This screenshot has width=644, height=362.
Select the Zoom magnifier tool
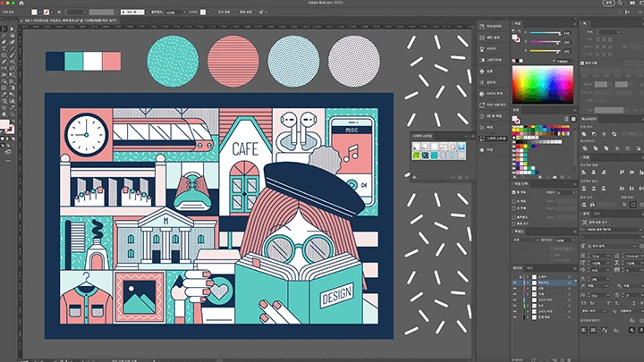coord(13,114)
